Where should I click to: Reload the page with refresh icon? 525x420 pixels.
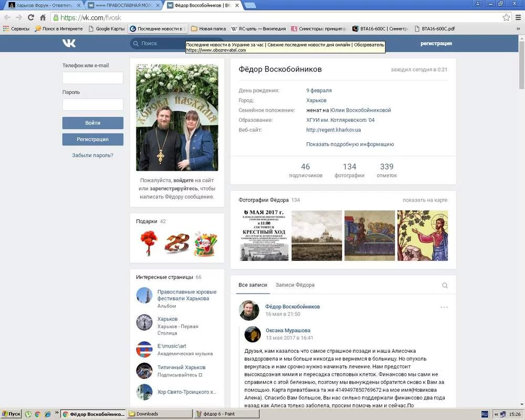tap(31, 17)
